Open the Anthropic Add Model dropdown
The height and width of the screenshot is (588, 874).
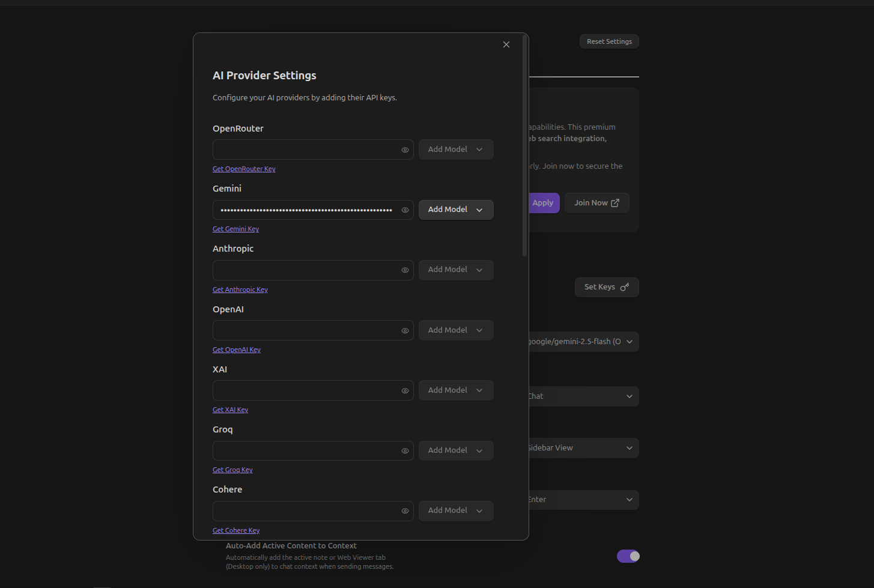[456, 270]
